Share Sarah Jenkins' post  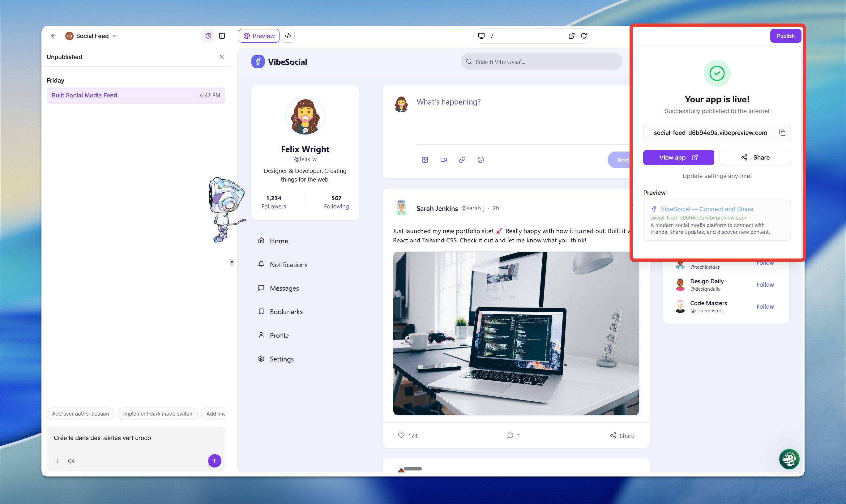[622, 435]
